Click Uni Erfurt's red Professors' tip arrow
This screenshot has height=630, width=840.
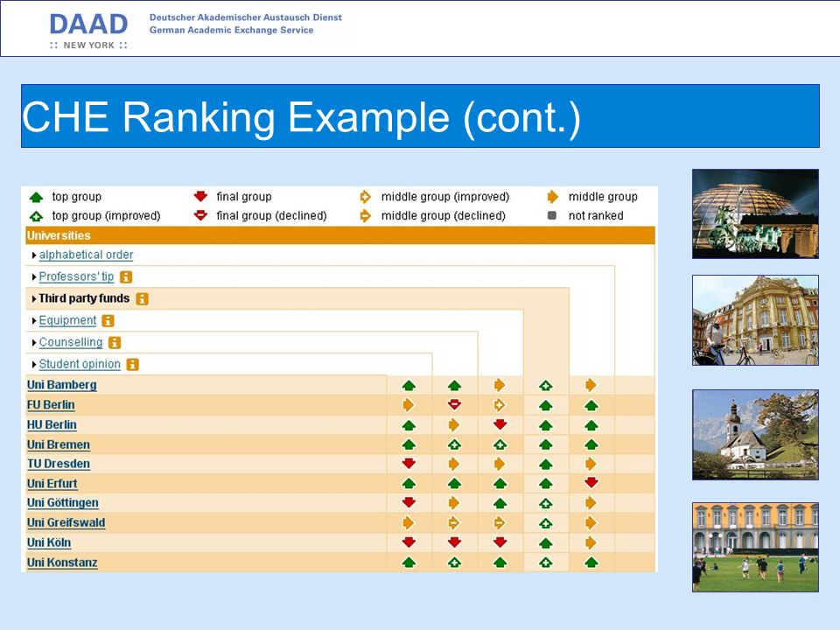591,483
